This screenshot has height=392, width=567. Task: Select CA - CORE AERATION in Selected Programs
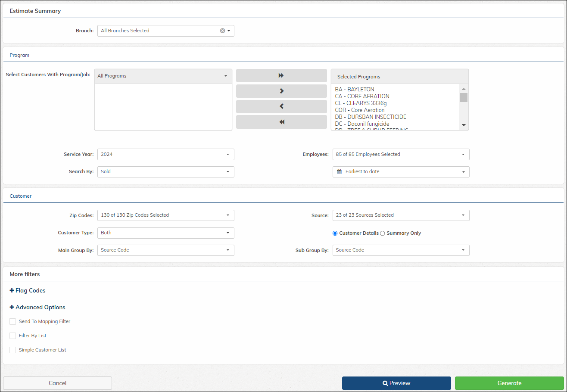[x=362, y=96]
